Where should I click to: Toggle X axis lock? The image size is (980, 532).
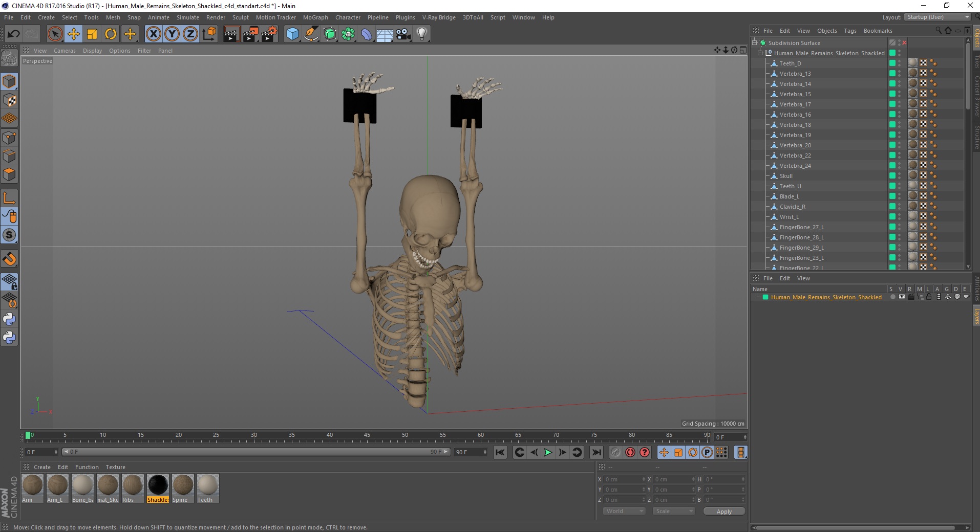pos(153,34)
